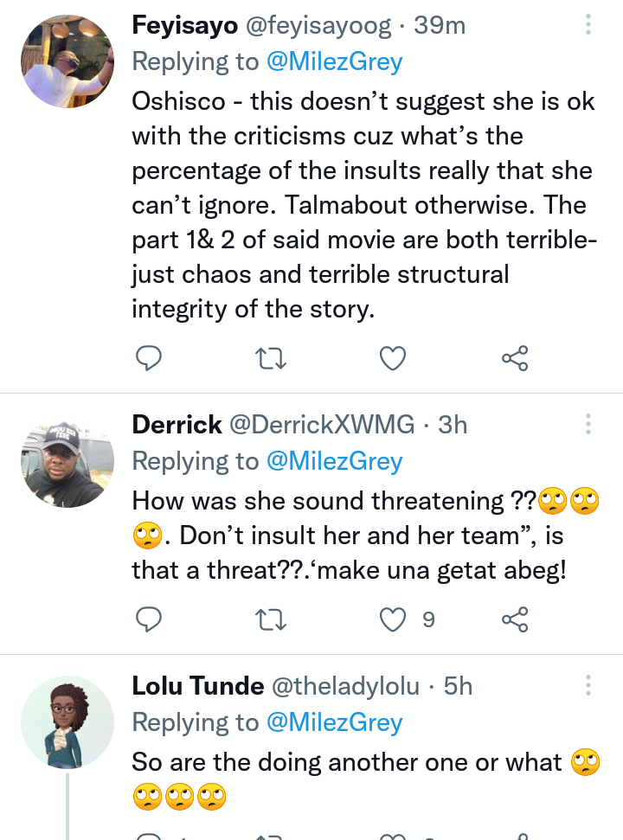Like Derrick's tweet with 9 likes
Screen dimensions: 623x840
click(393, 619)
